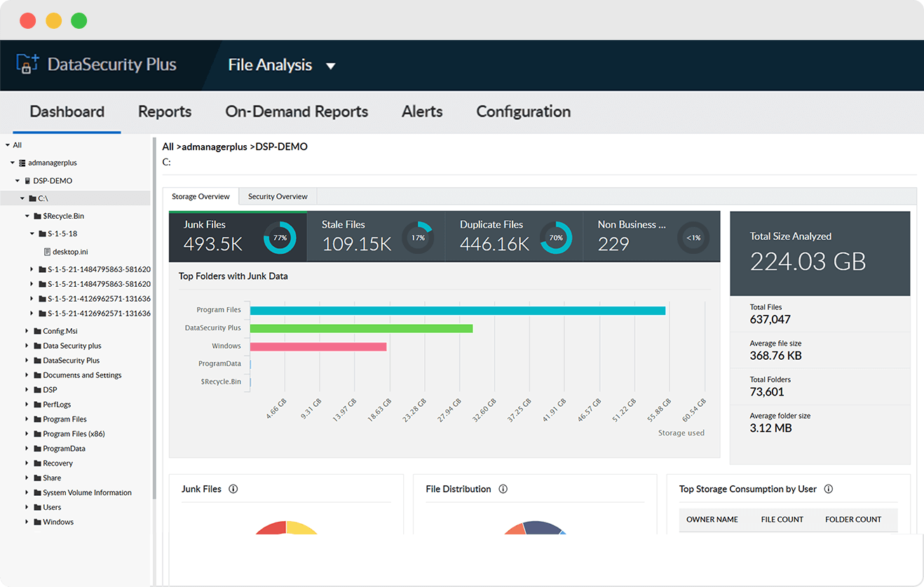
Task: Select the Duplicate Files 446.16K card
Action: (514, 236)
